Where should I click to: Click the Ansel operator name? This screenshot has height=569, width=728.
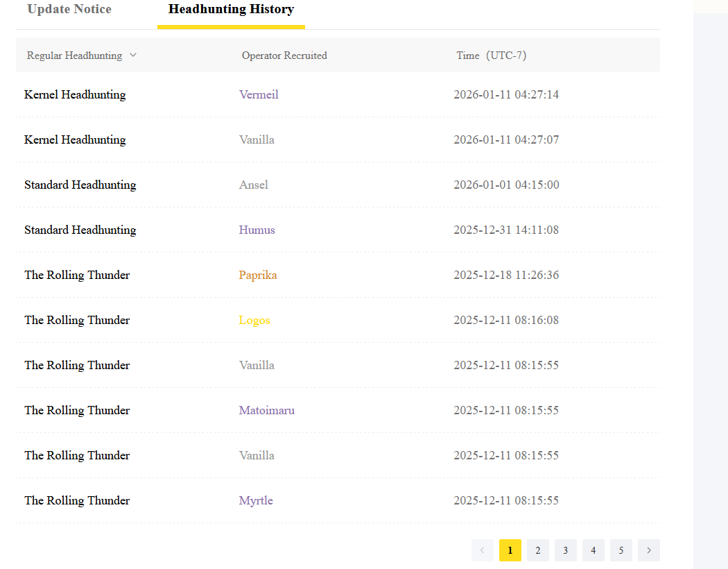tap(254, 185)
